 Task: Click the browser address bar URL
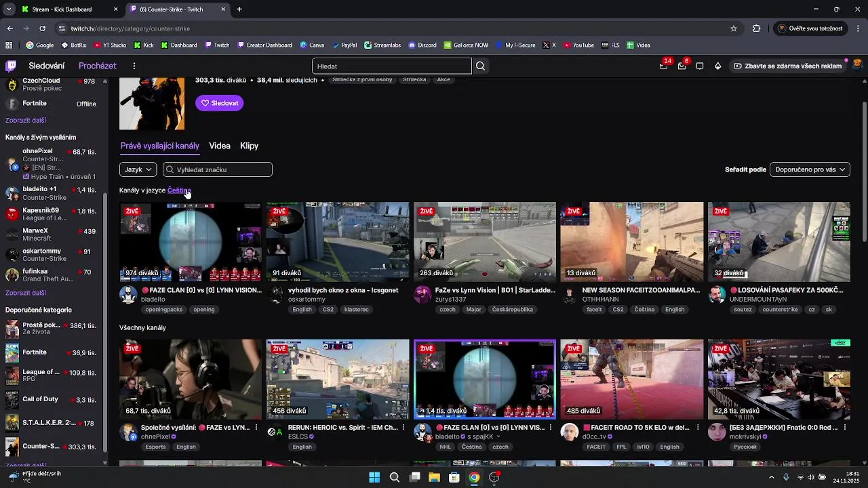coord(130,28)
